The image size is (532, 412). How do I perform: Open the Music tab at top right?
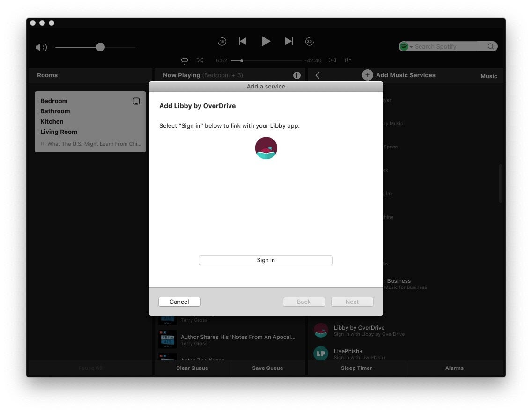488,76
